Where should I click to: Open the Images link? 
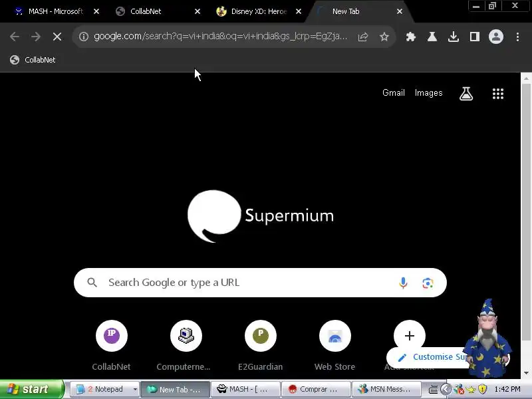pyautogui.click(x=428, y=92)
